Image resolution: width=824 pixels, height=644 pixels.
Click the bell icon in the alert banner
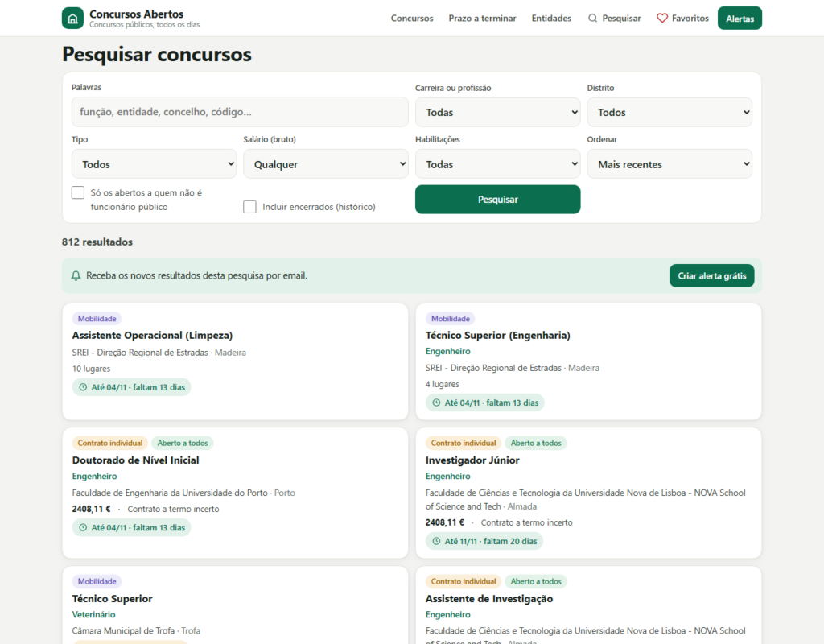[76, 276]
